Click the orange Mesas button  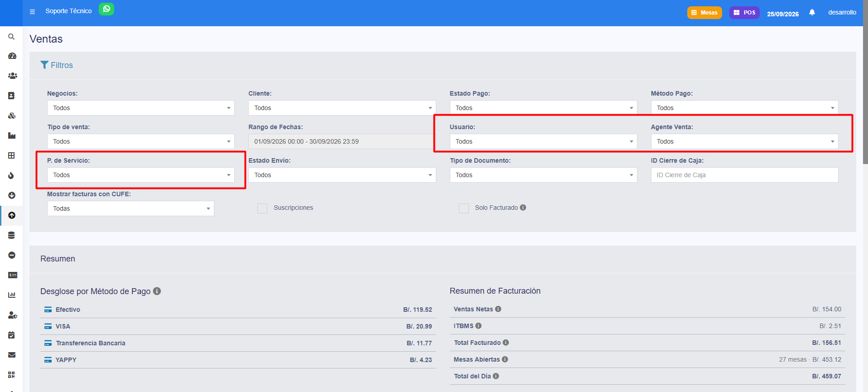point(704,13)
